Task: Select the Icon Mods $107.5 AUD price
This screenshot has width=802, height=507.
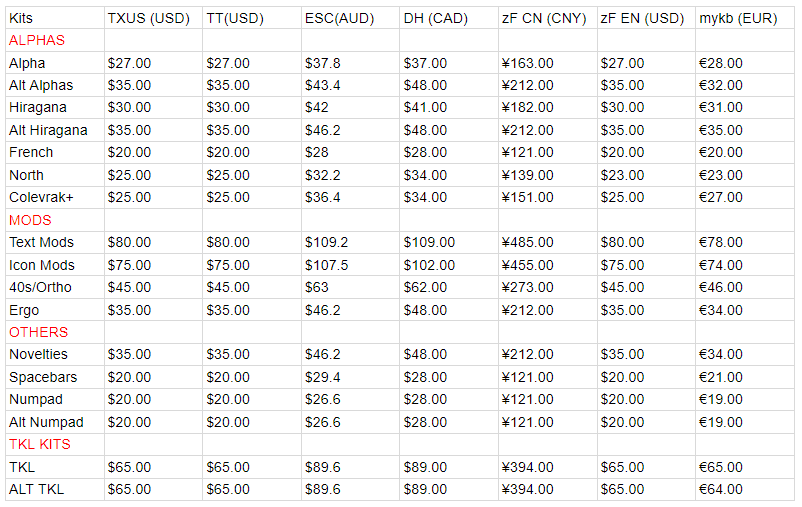Action: [x=327, y=265]
